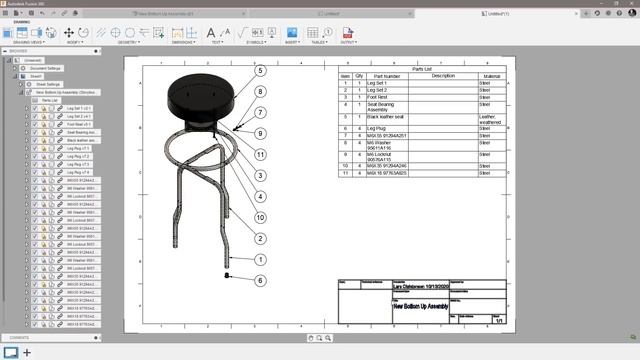Select the Sheet1 thumbnail at bottom
Image resolution: width=640 pixels, height=360 pixels.
pyautogui.click(x=11, y=352)
